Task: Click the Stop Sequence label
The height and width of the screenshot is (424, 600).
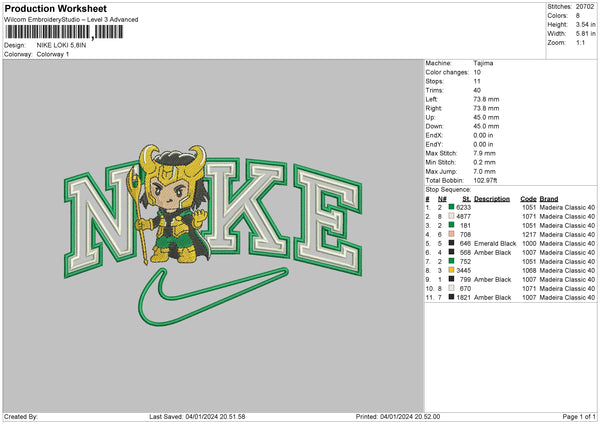Action: click(448, 189)
